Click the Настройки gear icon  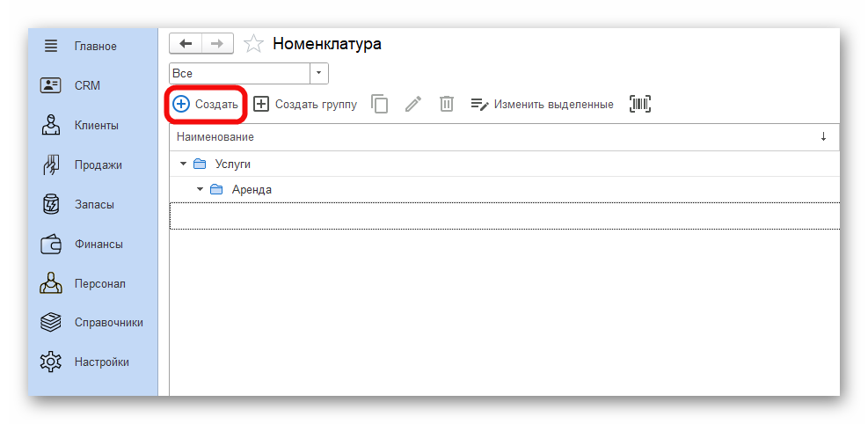click(x=51, y=362)
